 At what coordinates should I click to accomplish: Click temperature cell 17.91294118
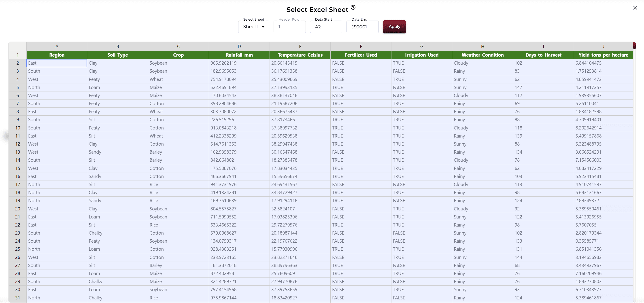[x=300, y=201]
